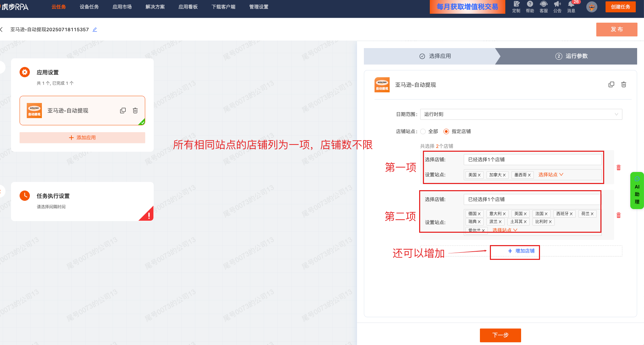This screenshot has height=345, width=644.
Task: Edit the task name with pencil icon
Action: [x=95, y=30]
